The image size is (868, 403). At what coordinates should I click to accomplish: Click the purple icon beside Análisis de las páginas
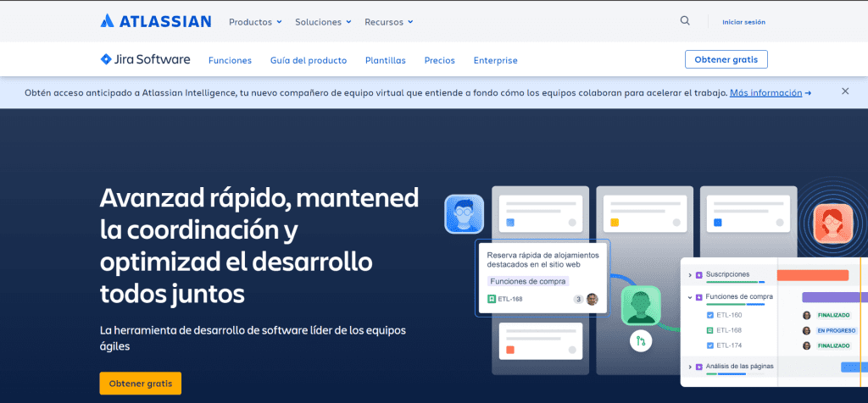tap(698, 366)
